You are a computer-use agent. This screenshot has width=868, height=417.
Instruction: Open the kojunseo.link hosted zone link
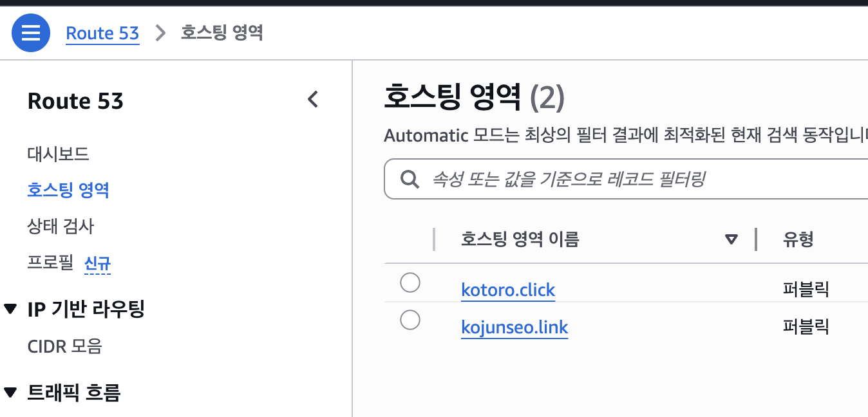click(514, 328)
